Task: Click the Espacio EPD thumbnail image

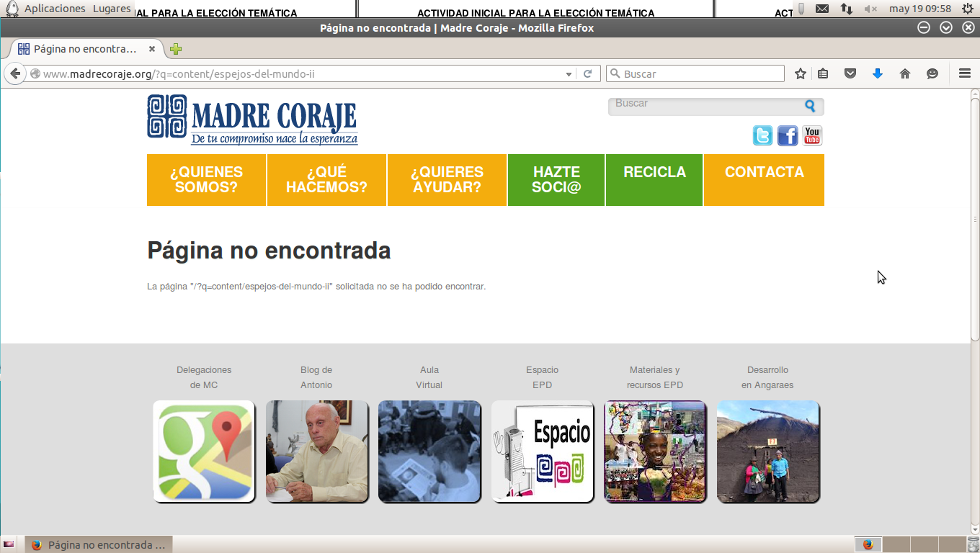Action: point(543,451)
